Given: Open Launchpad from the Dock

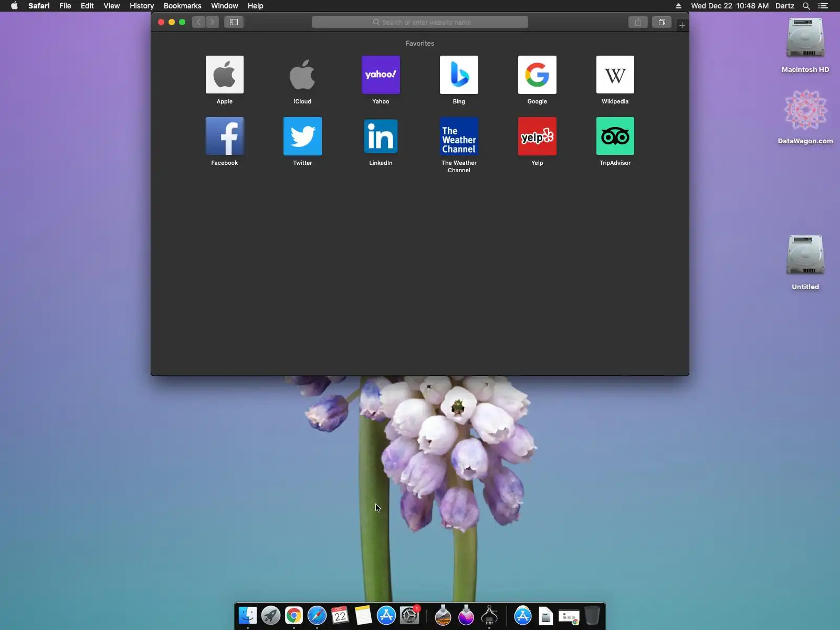Looking at the screenshot, I should pyautogui.click(x=271, y=615).
